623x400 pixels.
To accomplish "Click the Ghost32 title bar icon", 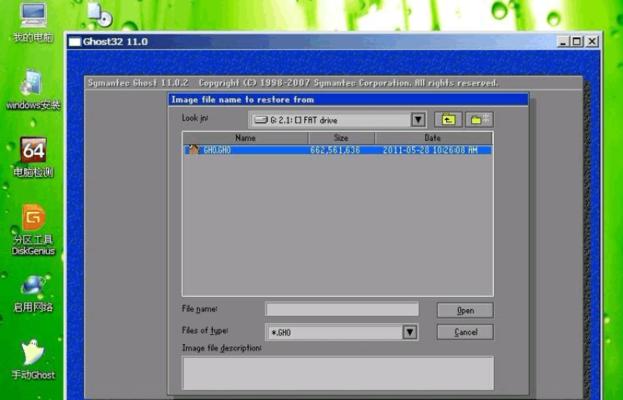I will point(75,42).
